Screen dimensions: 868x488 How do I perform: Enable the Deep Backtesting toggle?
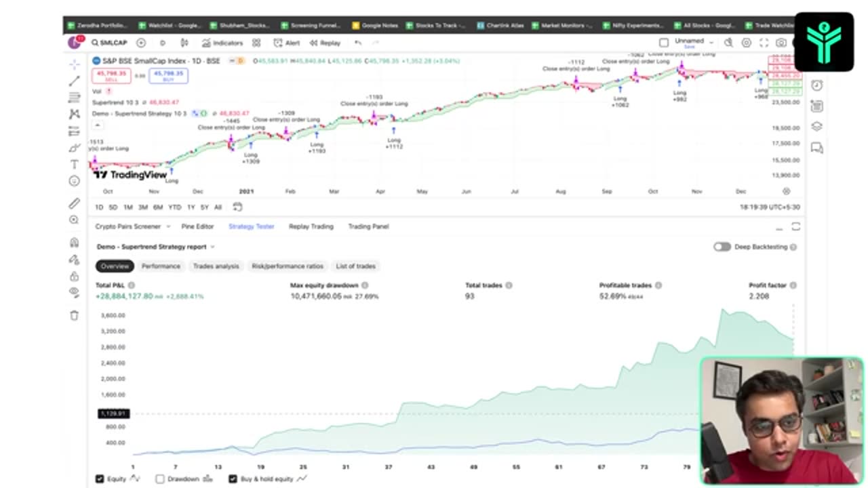[x=722, y=247]
